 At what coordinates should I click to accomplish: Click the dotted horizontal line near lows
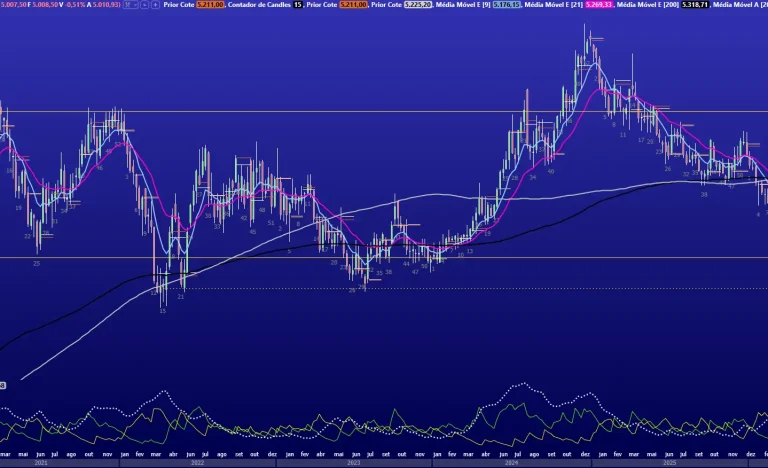500,290
